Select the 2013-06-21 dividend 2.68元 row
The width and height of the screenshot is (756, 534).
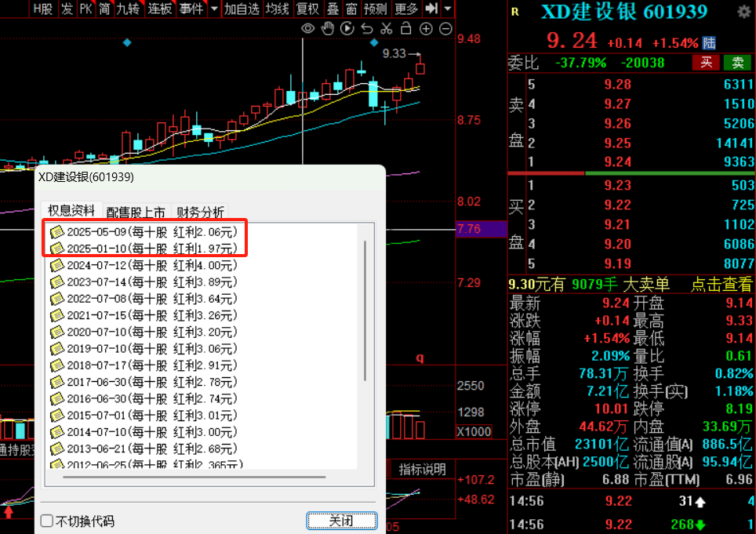tap(144, 449)
